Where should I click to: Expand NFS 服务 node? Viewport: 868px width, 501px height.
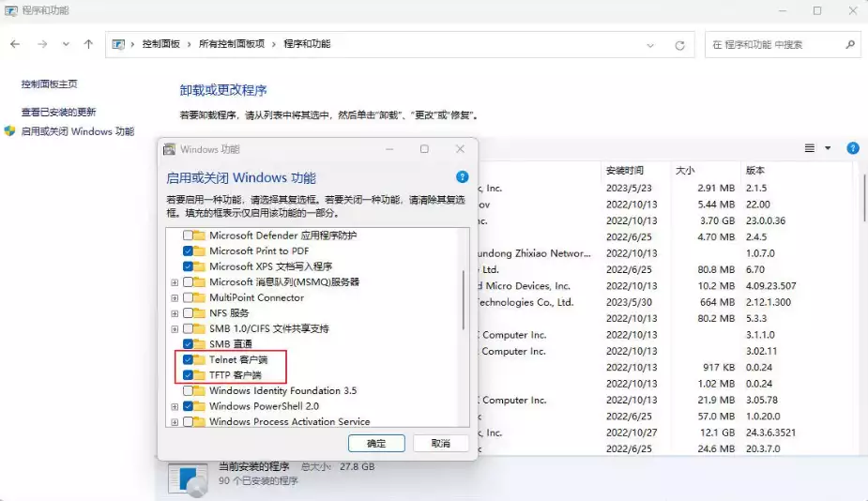[175, 313]
